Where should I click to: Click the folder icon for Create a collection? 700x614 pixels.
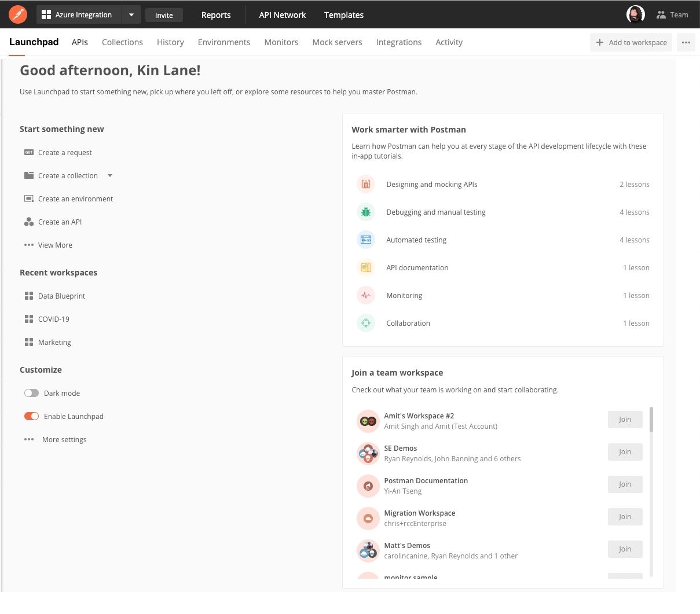pyautogui.click(x=29, y=175)
